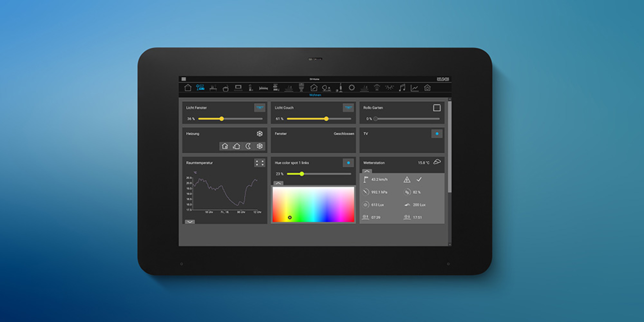Screen dimensions: 644x322
Task: Click the home/house icon in toolbar
Action: coord(187,90)
